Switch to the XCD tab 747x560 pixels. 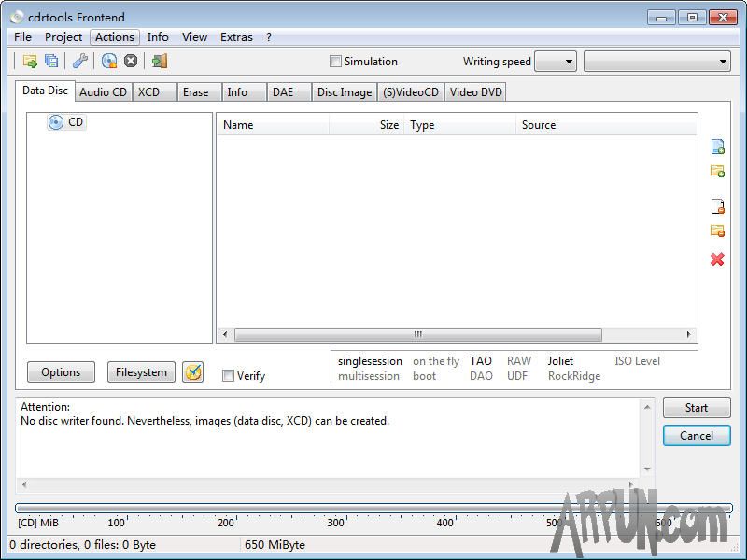click(154, 91)
